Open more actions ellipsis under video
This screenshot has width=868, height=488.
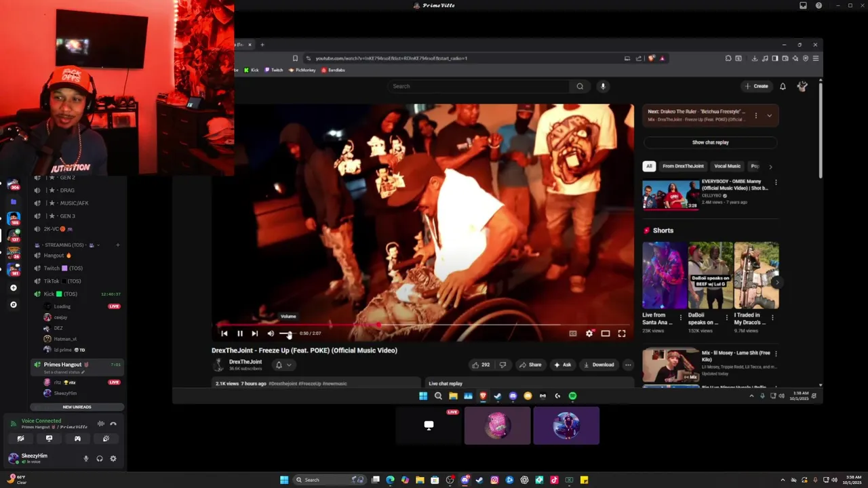tap(628, 365)
